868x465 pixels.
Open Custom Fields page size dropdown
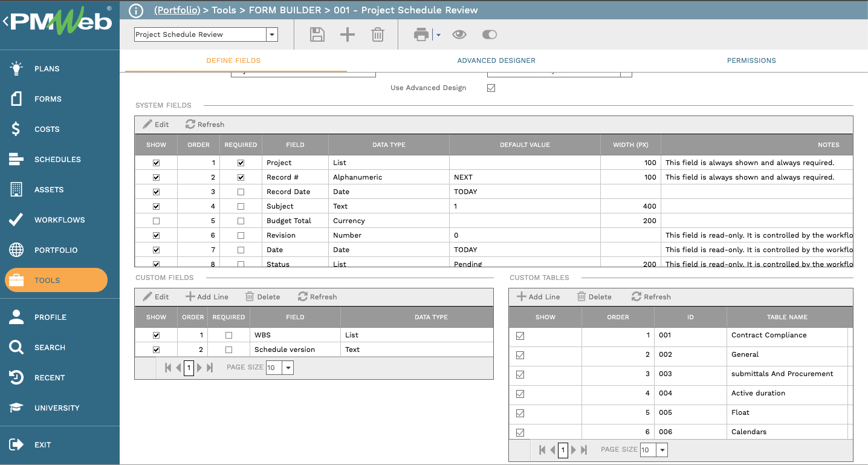pos(288,368)
